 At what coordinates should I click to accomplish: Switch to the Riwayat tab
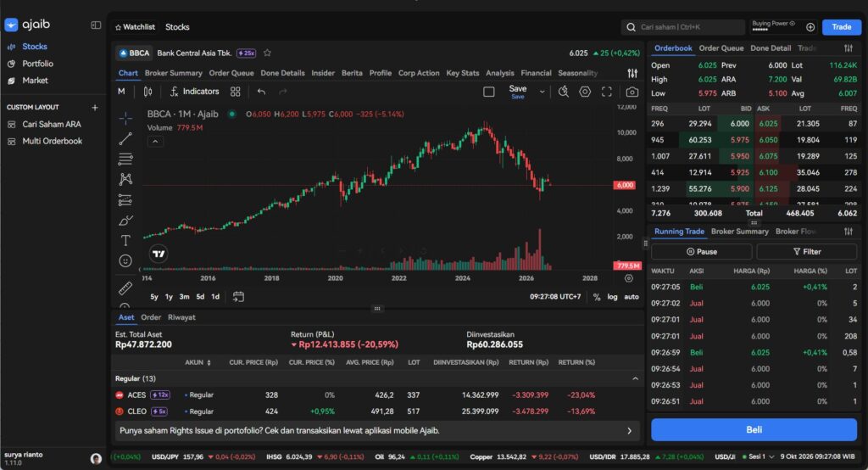tap(181, 317)
